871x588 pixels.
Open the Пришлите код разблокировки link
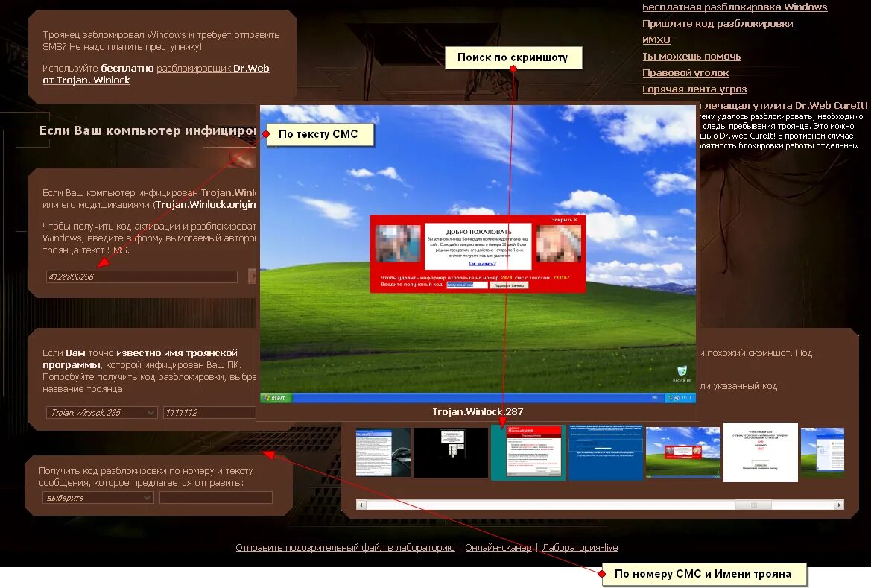pyautogui.click(x=717, y=23)
